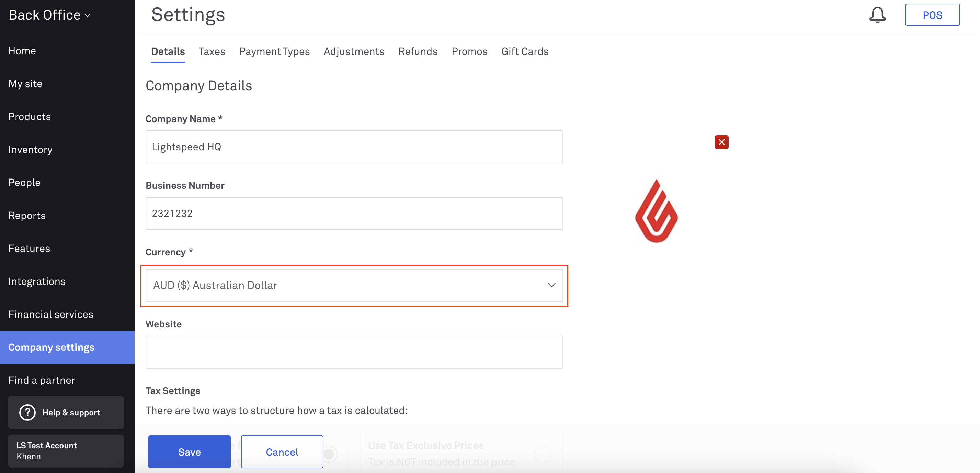This screenshot has width=980, height=473.
Task: Open the Promos tab
Action: click(469, 51)
